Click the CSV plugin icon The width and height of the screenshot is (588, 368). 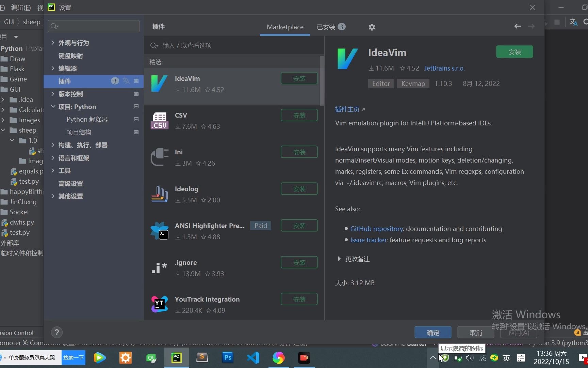tap(159, 121)
